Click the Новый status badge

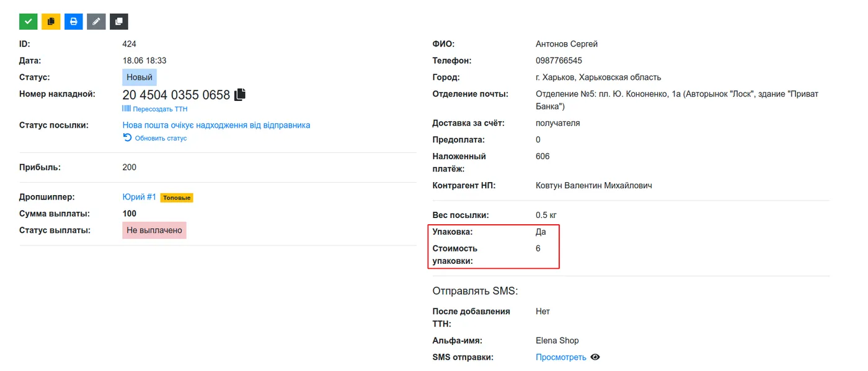click(x=139, y=77)
